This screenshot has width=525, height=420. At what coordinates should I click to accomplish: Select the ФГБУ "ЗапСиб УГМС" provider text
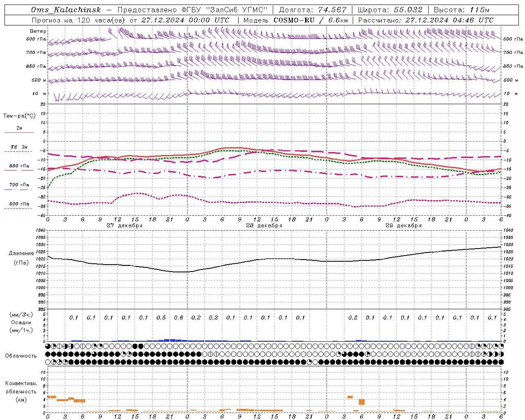coord(224,10)
